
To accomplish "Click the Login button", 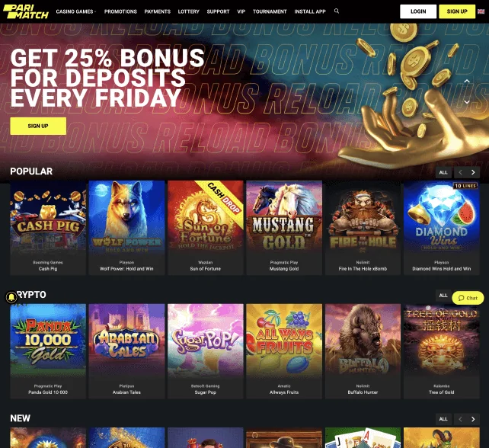I will pos(418,11).
